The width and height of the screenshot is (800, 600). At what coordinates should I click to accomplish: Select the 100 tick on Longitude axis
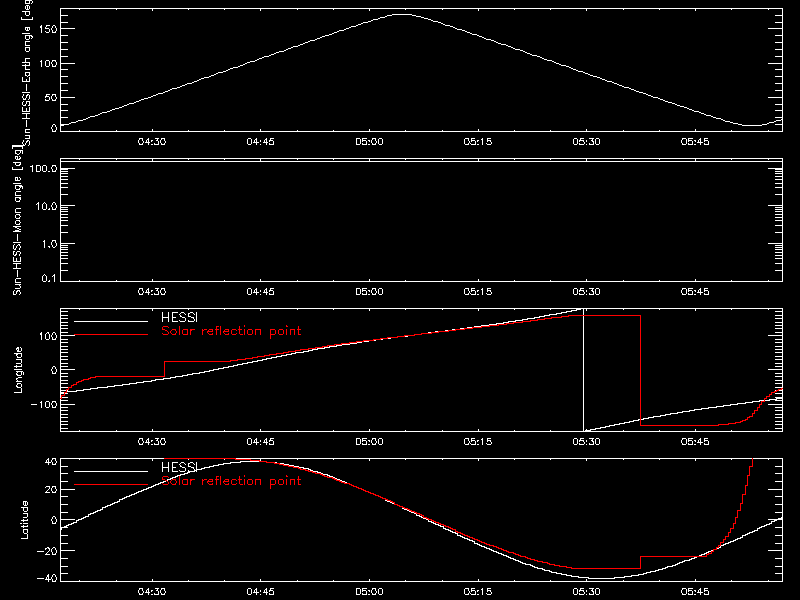(47, 336)
